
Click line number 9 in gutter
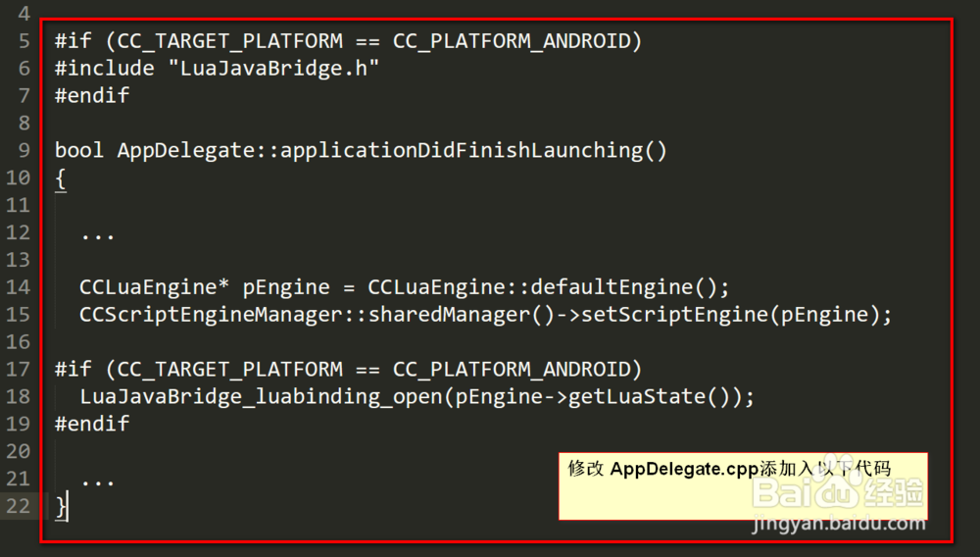(24, 151)
